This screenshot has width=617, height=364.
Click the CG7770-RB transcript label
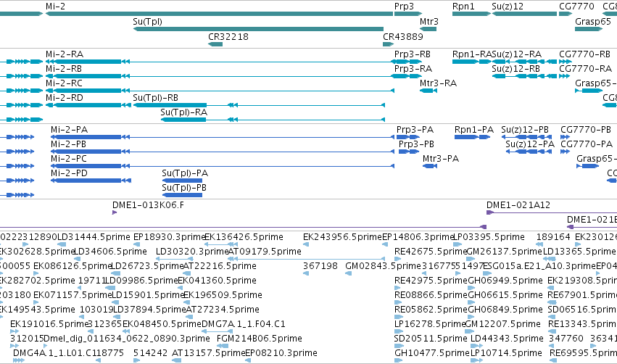(584, 54)
